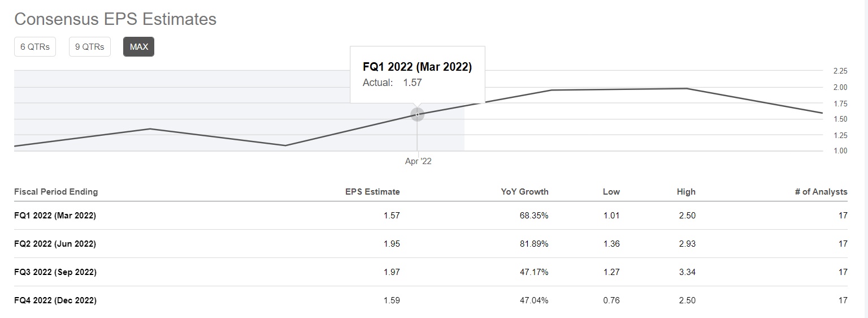The image size is (868, 318).
Task: Click the Low column header
Action: tap(611, 192)
